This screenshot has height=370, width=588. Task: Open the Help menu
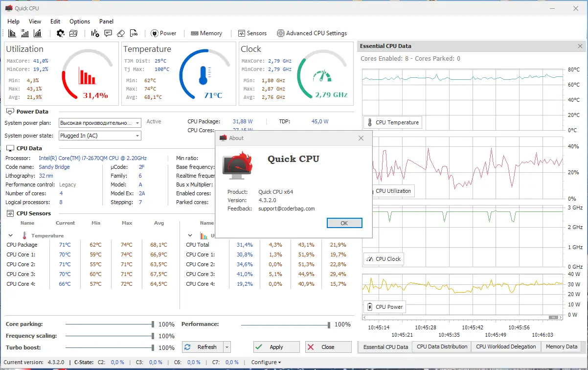click(x=14, y=21)
